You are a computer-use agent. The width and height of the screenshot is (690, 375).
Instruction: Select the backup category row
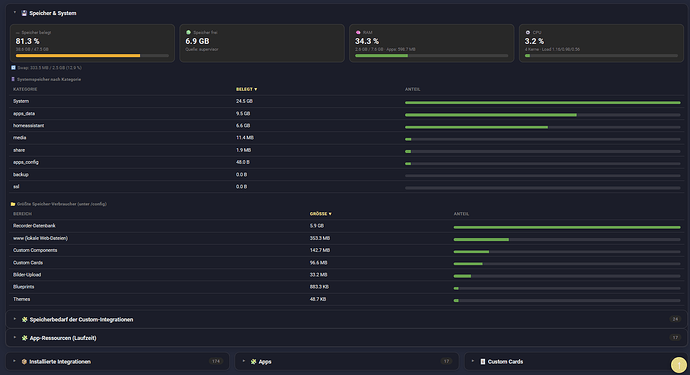click(x=347, y=175)
